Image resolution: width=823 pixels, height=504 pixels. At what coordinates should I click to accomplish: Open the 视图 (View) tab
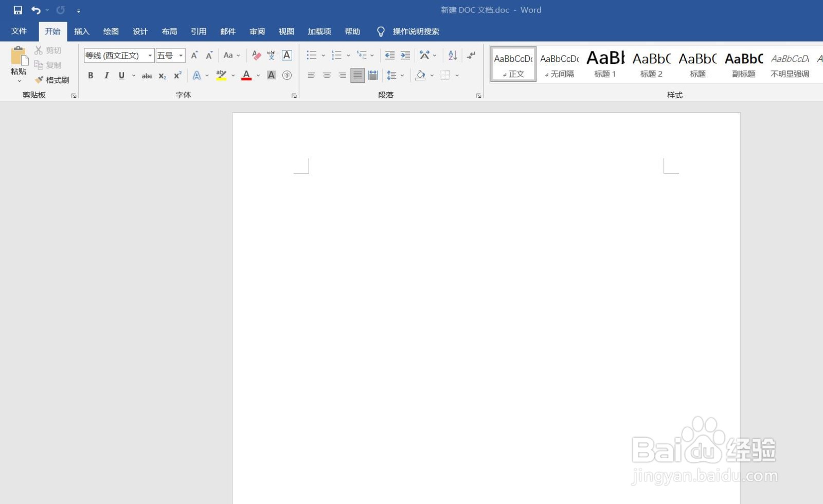click(287, 31)
